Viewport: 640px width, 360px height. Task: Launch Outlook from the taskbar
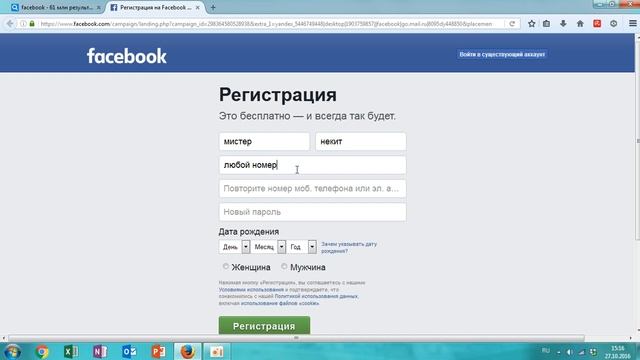[x=129, y=351]
